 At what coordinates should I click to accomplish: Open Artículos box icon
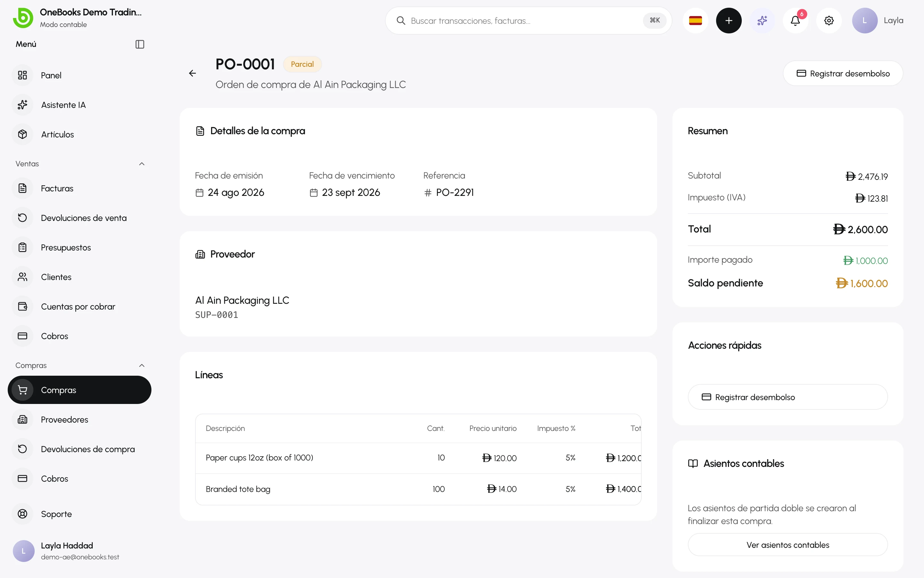pyautogui.click(x=22, y=134)
